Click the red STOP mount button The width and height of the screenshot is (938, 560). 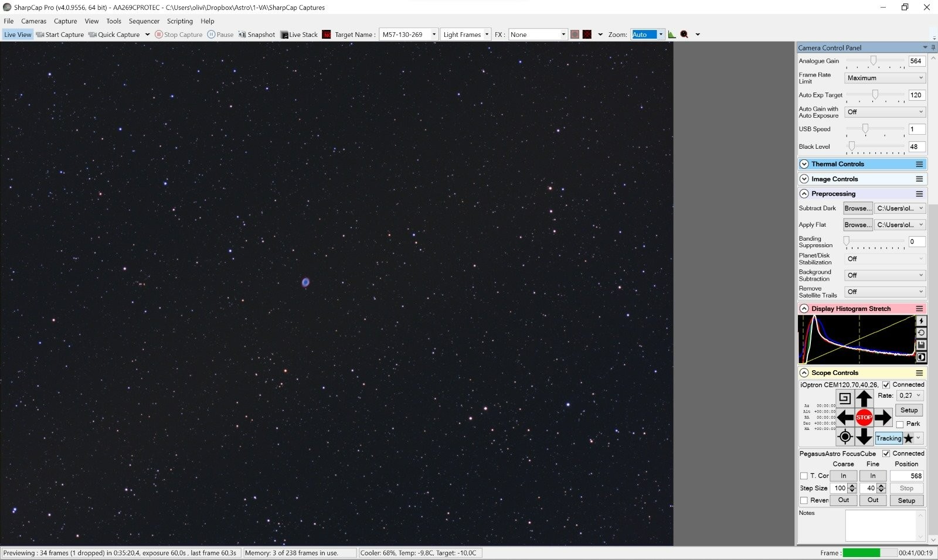tap(864, 417)
